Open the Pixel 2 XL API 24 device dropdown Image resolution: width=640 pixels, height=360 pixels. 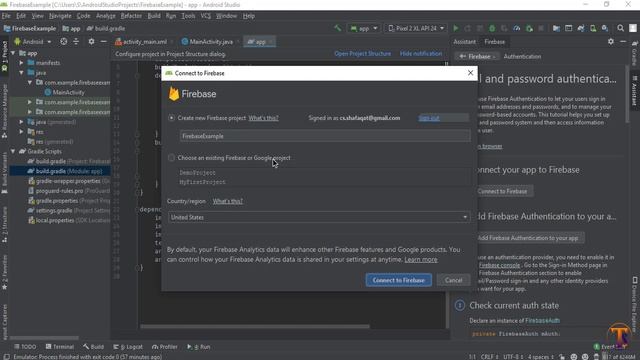pyautogui.click(x=416, y=28)
